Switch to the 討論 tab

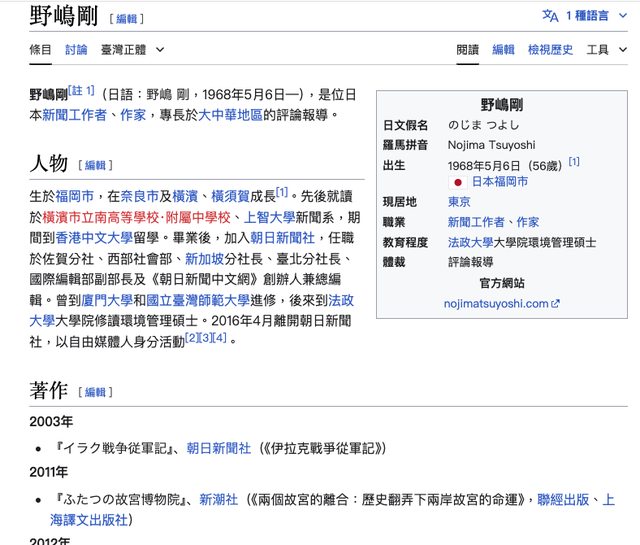click(76, 49)
